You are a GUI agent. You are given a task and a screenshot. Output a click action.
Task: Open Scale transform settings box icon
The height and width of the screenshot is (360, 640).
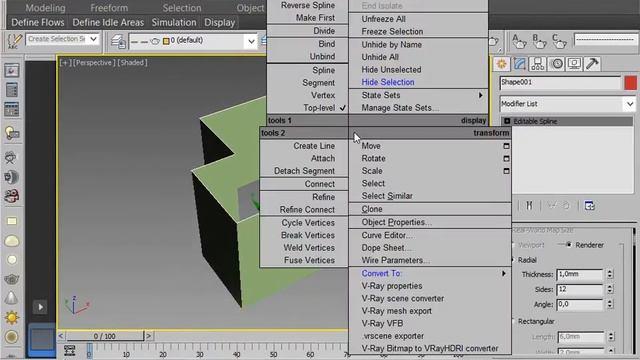[506, 171]
